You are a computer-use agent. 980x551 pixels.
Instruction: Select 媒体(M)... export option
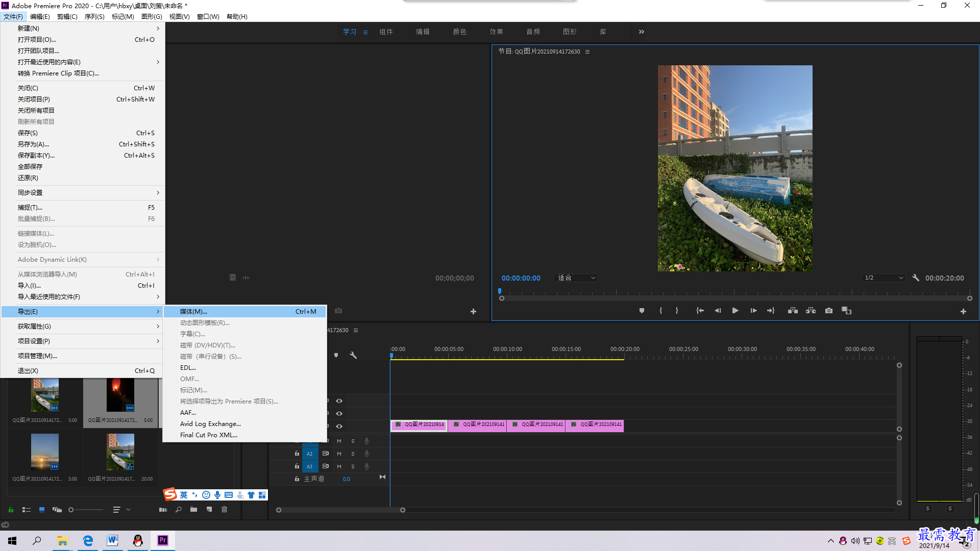(244, 312)
